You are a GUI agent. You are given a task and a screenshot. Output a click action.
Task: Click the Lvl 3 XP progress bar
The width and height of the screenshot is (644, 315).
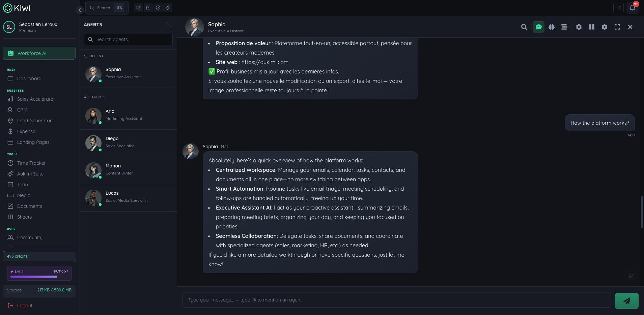[34, 277]
